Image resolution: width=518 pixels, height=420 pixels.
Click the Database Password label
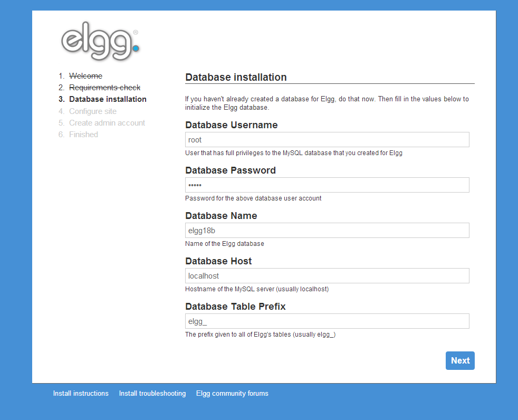[231, 170]
